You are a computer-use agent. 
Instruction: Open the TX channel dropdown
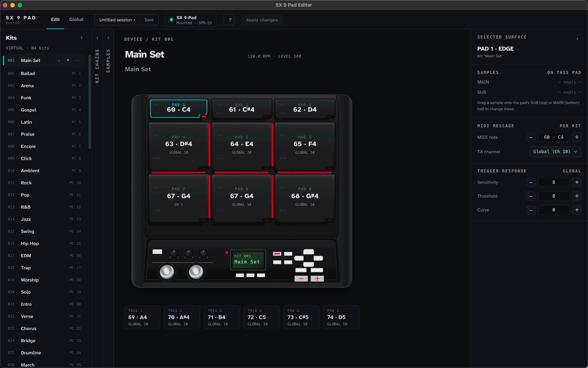[555, 152]
